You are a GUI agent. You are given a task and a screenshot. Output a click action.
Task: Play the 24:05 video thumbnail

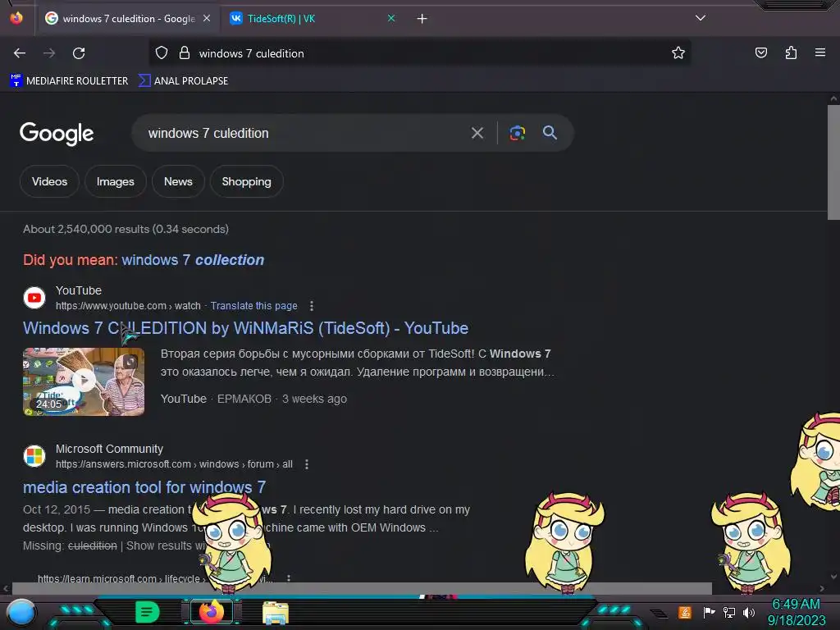[84, 381]
